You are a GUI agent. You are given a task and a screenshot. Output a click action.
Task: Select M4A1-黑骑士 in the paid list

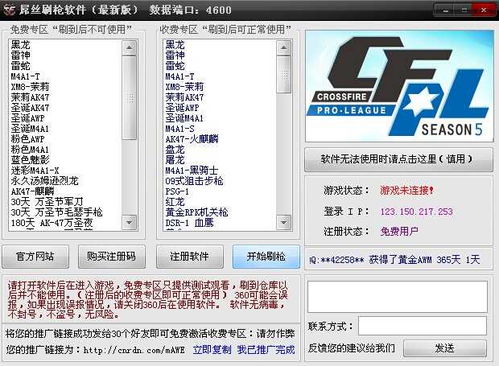pyautogui.click(x=192, y=170)
